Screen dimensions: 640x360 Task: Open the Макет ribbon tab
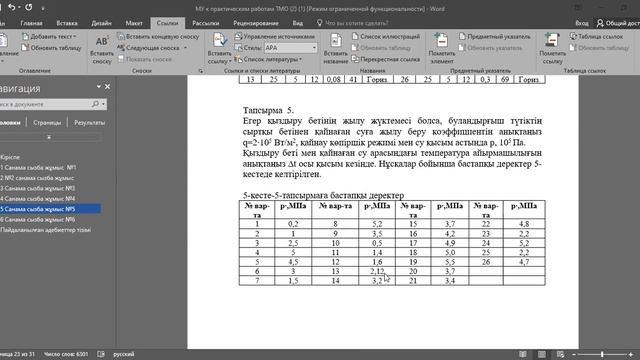click(x=134, y=23)
